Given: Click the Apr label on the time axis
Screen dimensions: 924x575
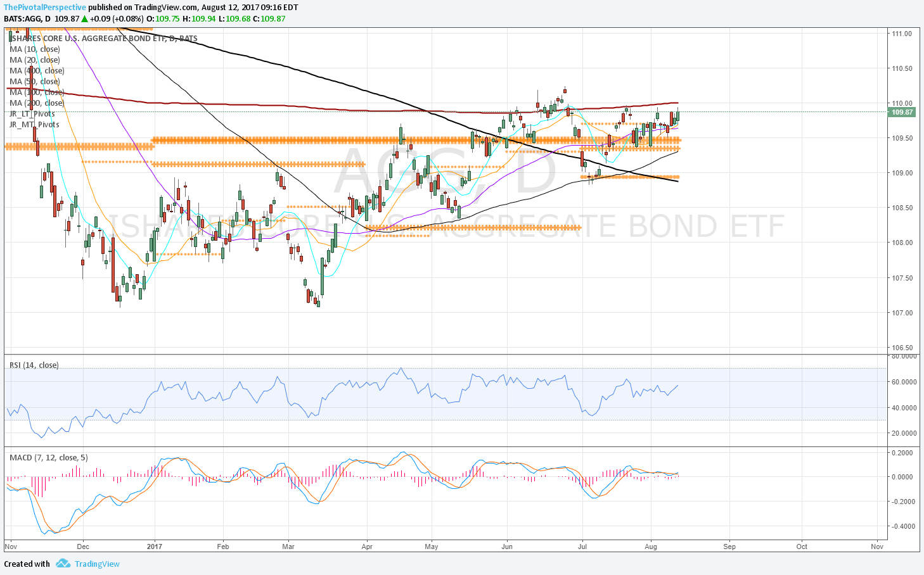Looking at the screenshot, I should [367, 547].
